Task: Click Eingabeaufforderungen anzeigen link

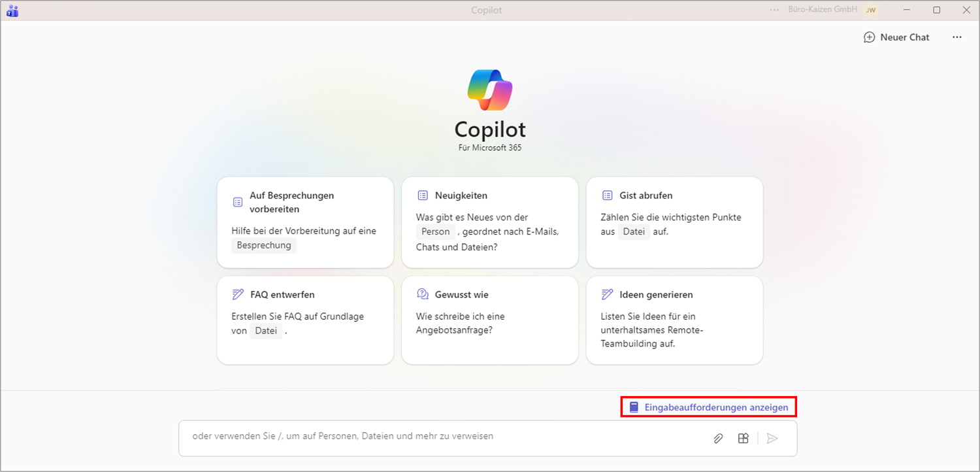Action: coord(709,407)
